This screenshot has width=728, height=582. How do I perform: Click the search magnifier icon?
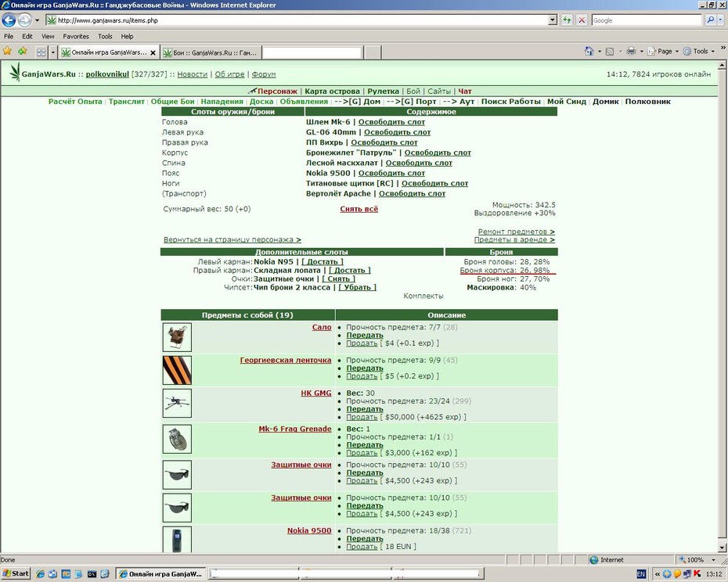tap(710, 20)
